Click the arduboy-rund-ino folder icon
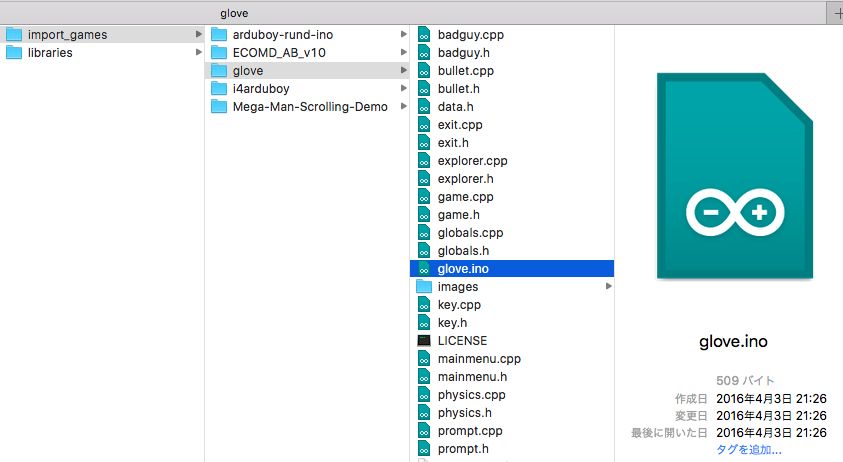 point(219,35)
